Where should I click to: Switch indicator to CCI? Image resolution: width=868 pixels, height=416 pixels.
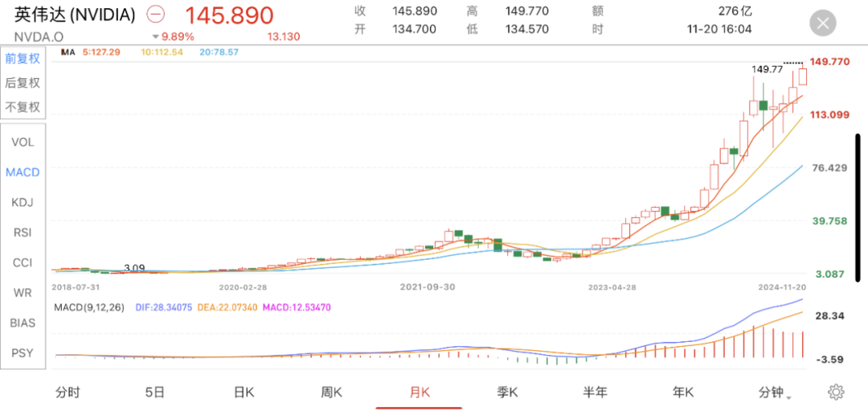click(23, 262)
